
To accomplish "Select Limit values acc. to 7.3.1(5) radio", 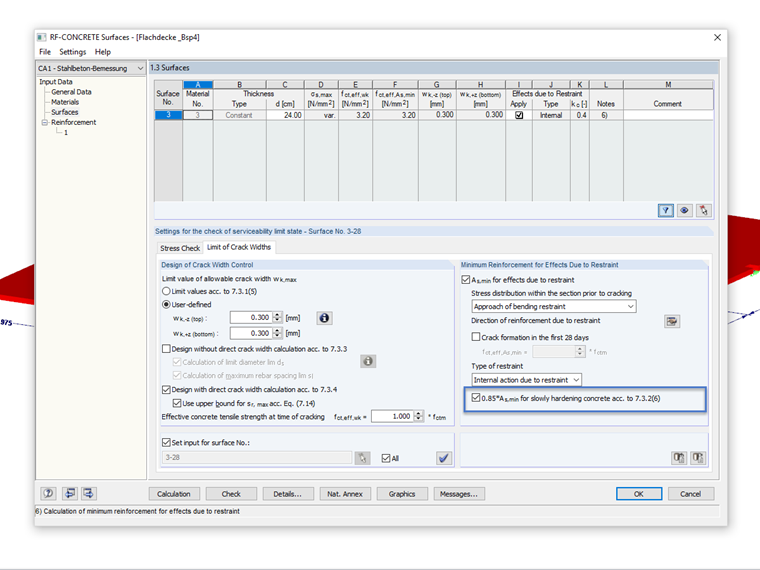I will pyautogui.click(x=166, y=291).
